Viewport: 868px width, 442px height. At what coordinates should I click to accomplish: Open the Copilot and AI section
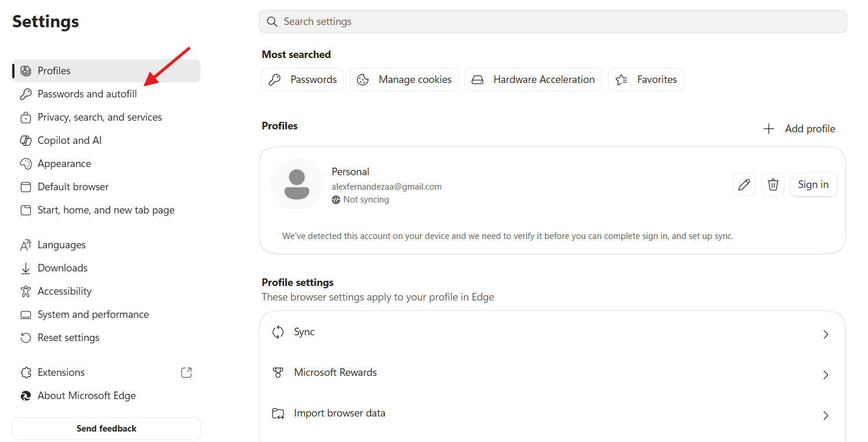pos(107,140)
